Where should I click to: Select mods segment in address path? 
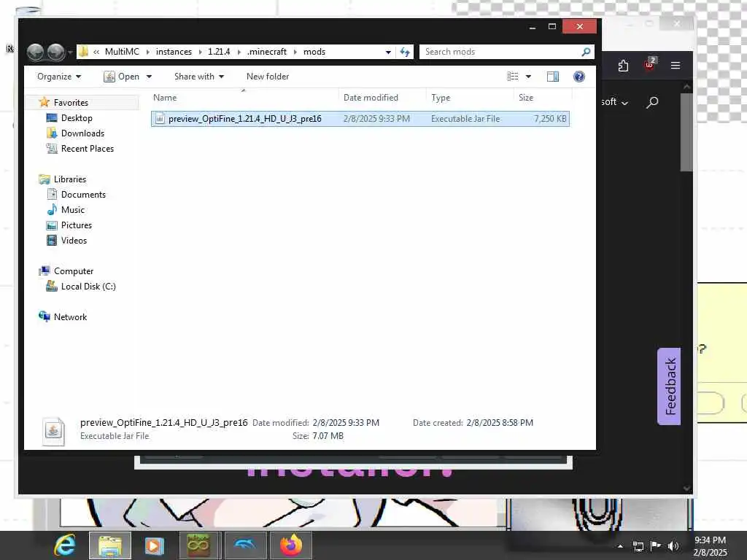click(x=314, y=52)
